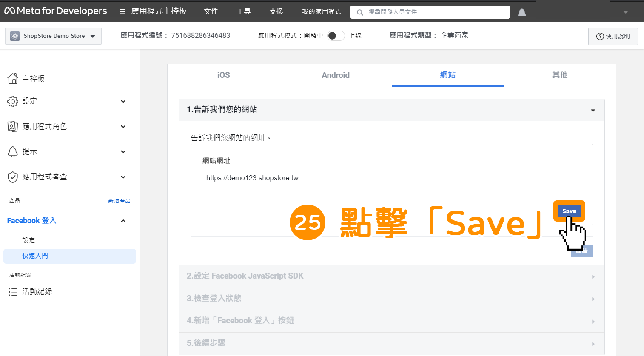Click the 企業商家 app type text
This screenshot has width=644, height=356.
coord(454,36)
